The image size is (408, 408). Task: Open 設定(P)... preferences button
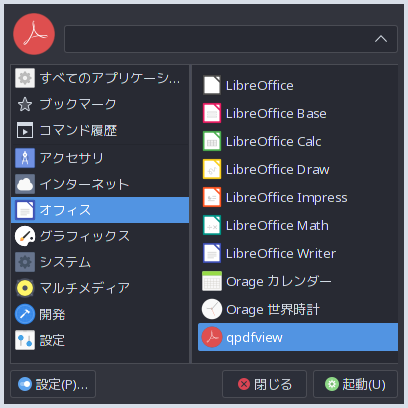(53, 384)
